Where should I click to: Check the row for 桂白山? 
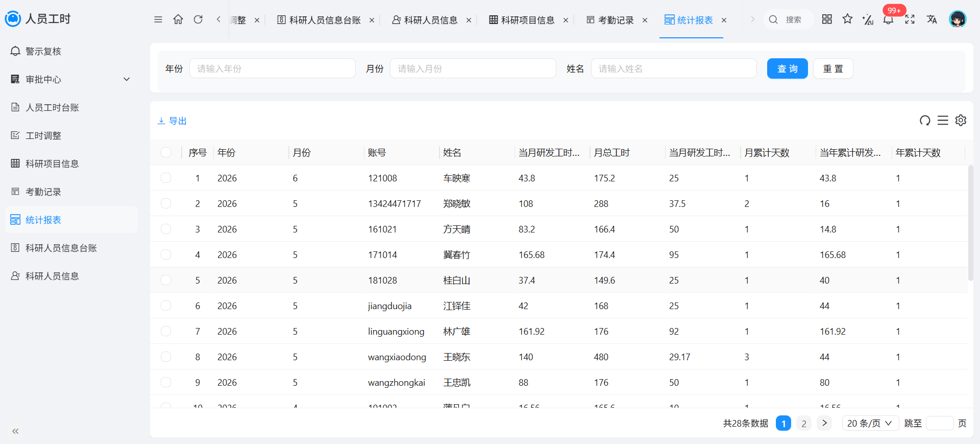coord(166,280)
